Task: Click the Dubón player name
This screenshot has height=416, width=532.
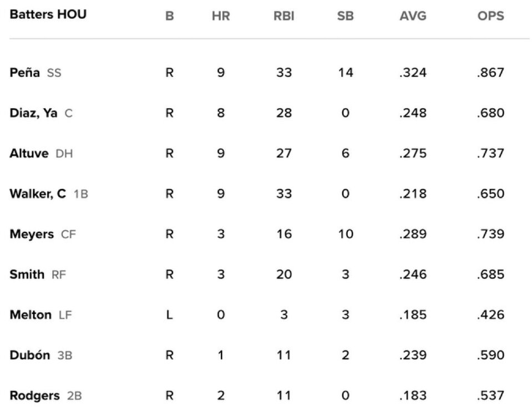Action: (31, 356)
